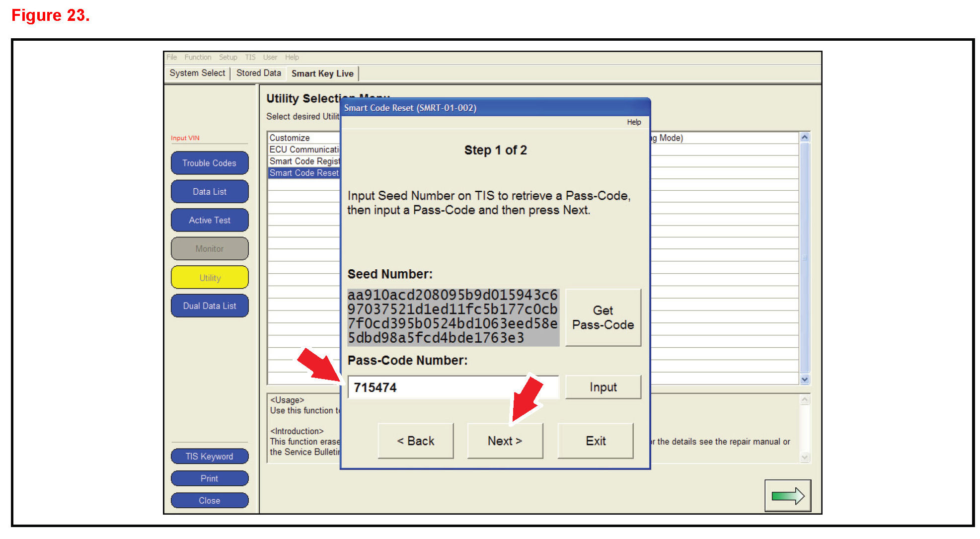This screenshot has height=539, width=980.
Task: Open Help in dialog header
Action: 633,122
